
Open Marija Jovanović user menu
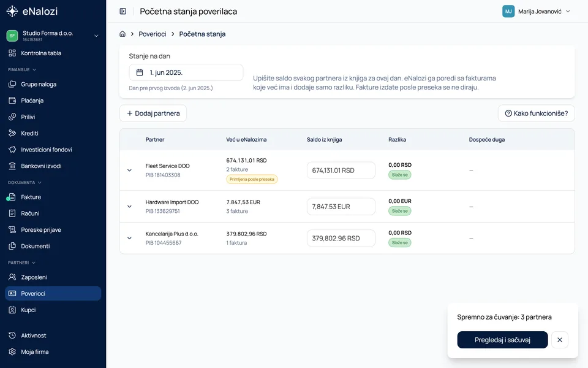(x=537, y=11)
